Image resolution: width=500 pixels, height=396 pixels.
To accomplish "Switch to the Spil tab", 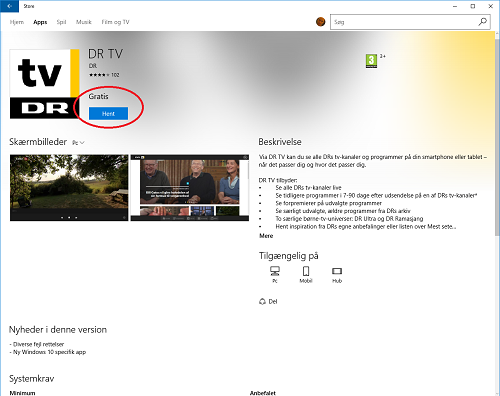I will 61,22.
